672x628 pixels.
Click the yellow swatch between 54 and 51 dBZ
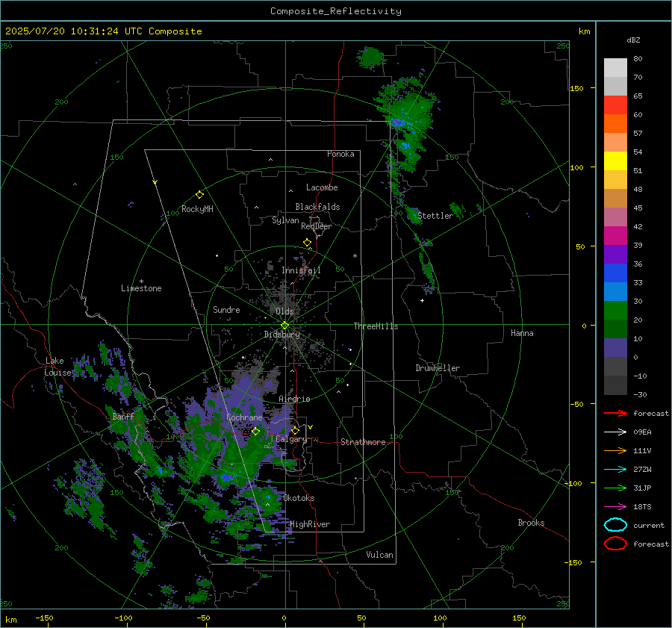pyautogui.click(x=615, y=161)
